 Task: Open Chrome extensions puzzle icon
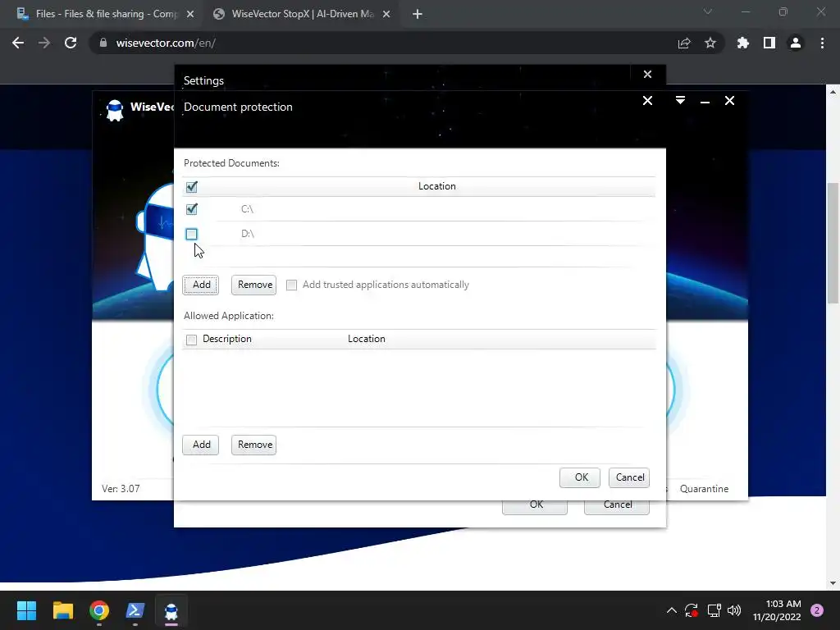coord(742,43)
